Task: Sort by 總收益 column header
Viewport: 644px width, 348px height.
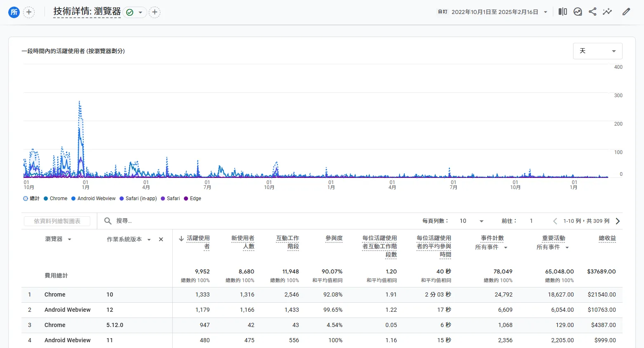Action: click(607, 238)
